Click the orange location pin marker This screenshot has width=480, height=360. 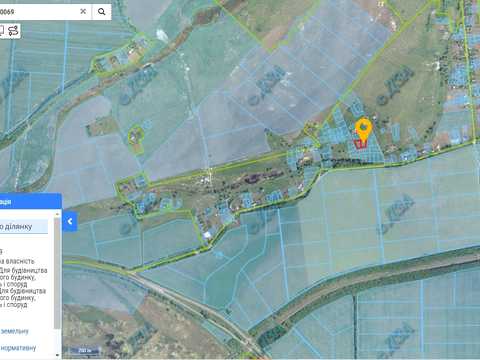[363, 129]
